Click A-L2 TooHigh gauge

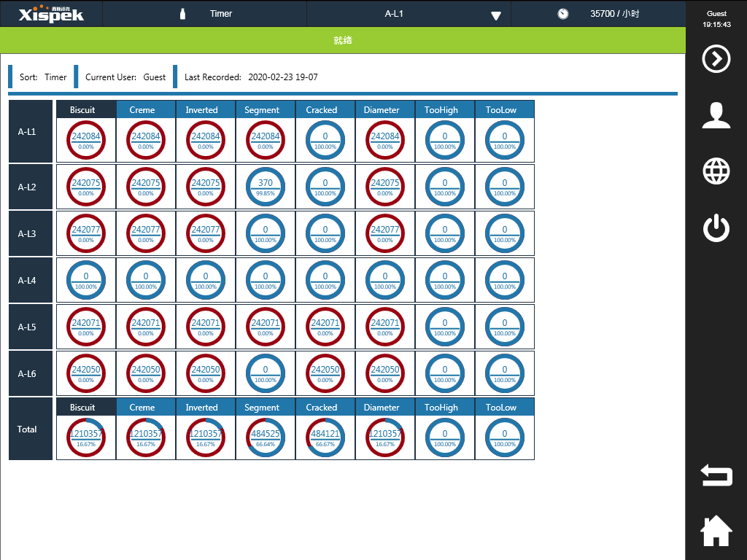click(x=445, y=187)
